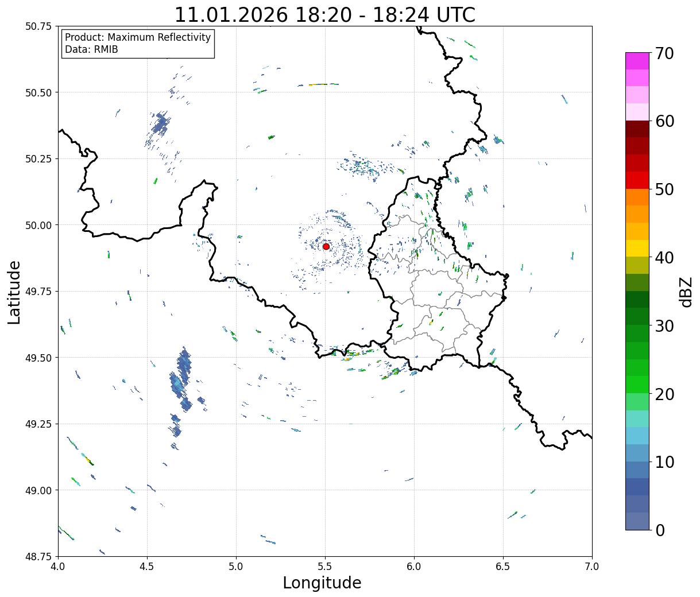
Task: Click the blue echo patch near 4.6°E 50.4°N
Action: (x=160, y=123)
